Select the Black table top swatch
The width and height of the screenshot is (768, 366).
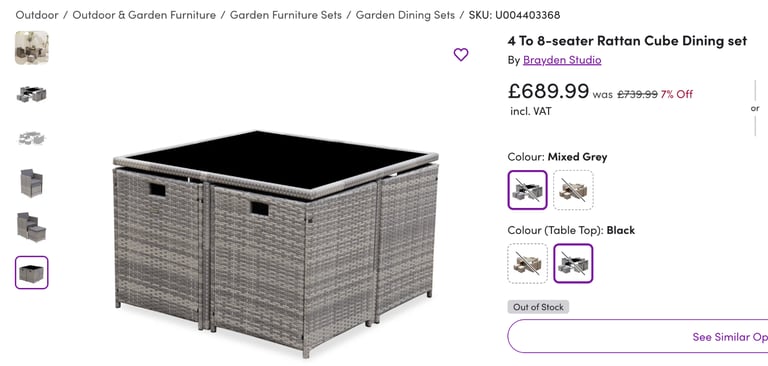tap(573, 264)
